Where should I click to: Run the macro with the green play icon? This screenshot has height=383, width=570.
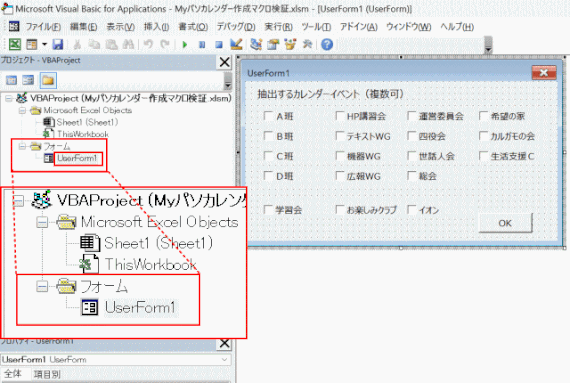tap(185, 44)
